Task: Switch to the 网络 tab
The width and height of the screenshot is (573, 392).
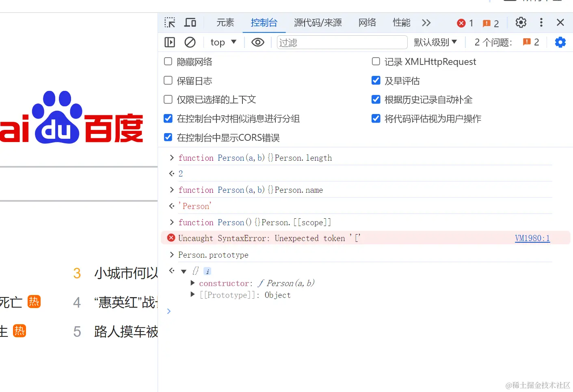Action: pyautogui.click(x=367, y=23)
